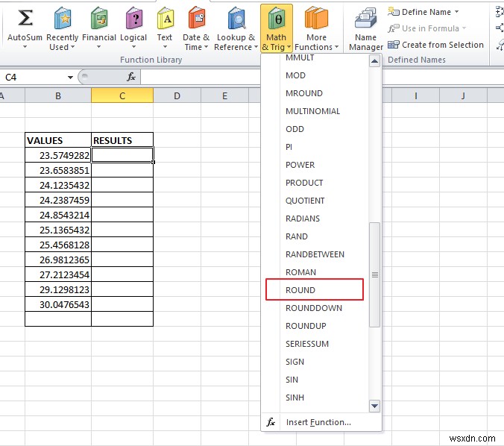This screenshot has width=504, height=446.
Task: Click the VALUES header cell
Action: click(58, 140)
